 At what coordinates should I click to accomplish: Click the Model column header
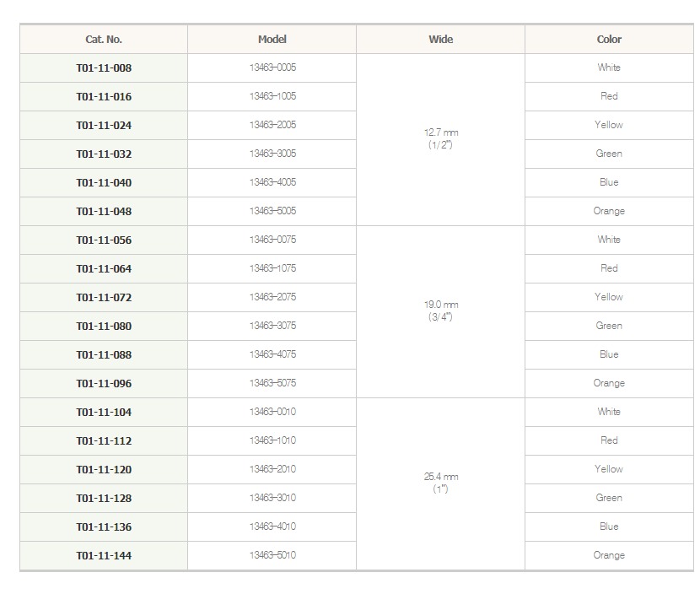click(x=272, y=40)
